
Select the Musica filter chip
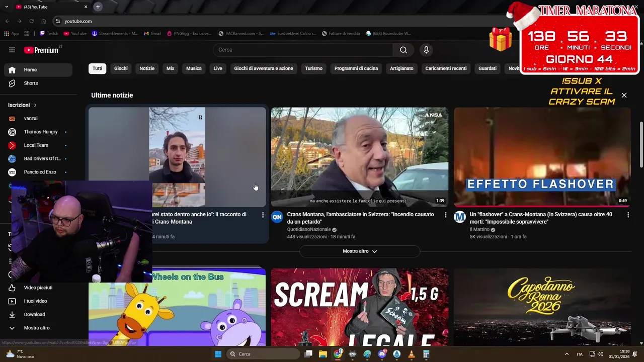pos(194,68)
